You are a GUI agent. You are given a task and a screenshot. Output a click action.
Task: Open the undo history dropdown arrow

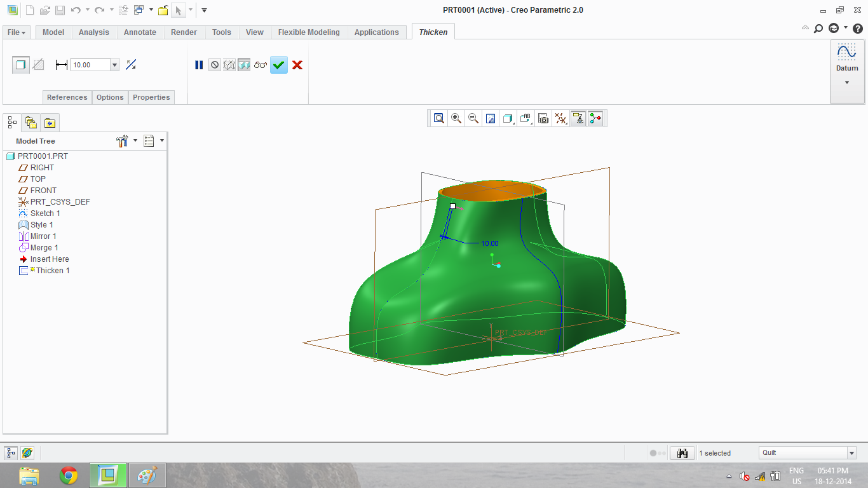pyautogui.click(x=88, y=10)
